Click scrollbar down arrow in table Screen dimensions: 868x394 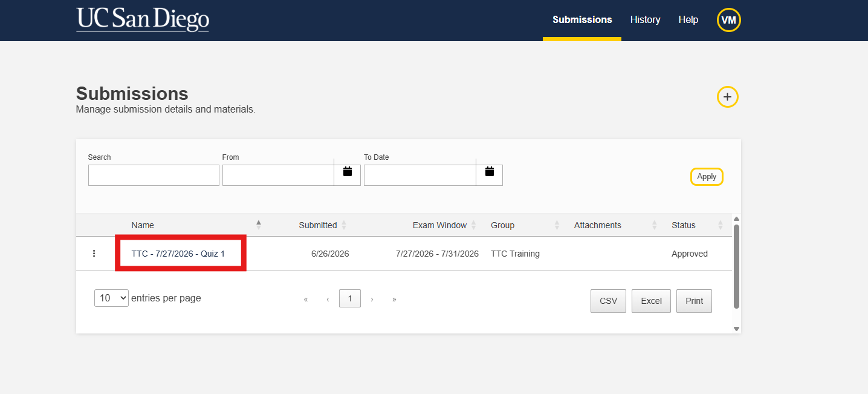pos(736,329)
